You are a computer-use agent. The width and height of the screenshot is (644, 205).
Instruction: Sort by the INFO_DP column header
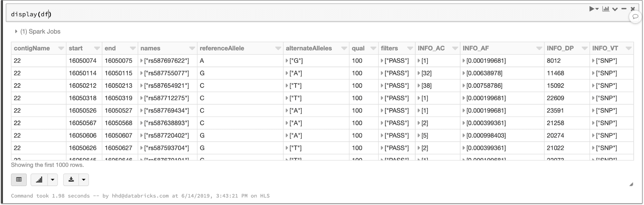[560, 48]
